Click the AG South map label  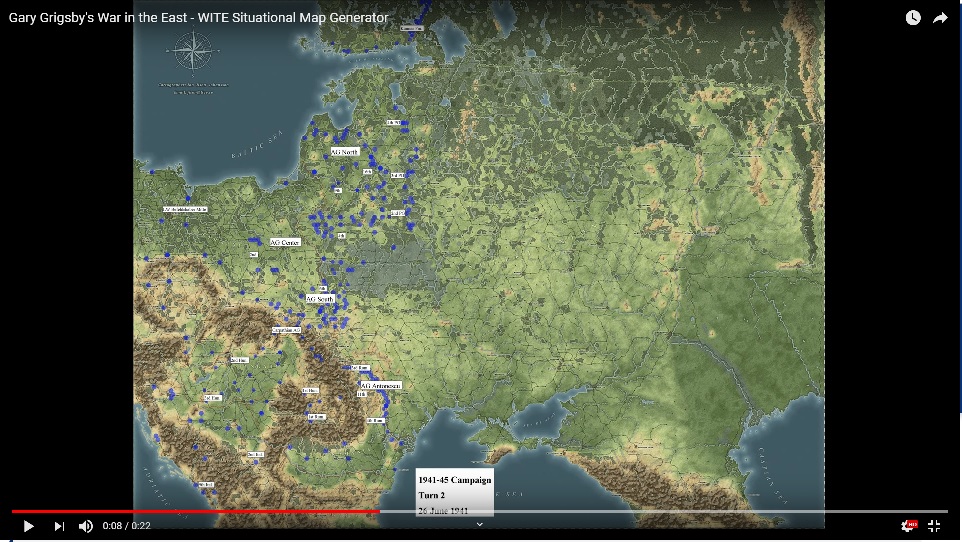coord(320,299)
